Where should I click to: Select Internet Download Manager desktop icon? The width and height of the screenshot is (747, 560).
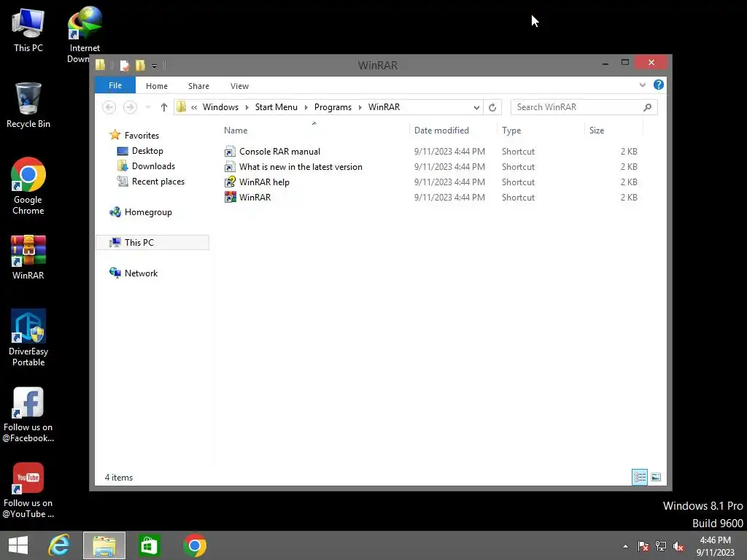click(85, 34)
